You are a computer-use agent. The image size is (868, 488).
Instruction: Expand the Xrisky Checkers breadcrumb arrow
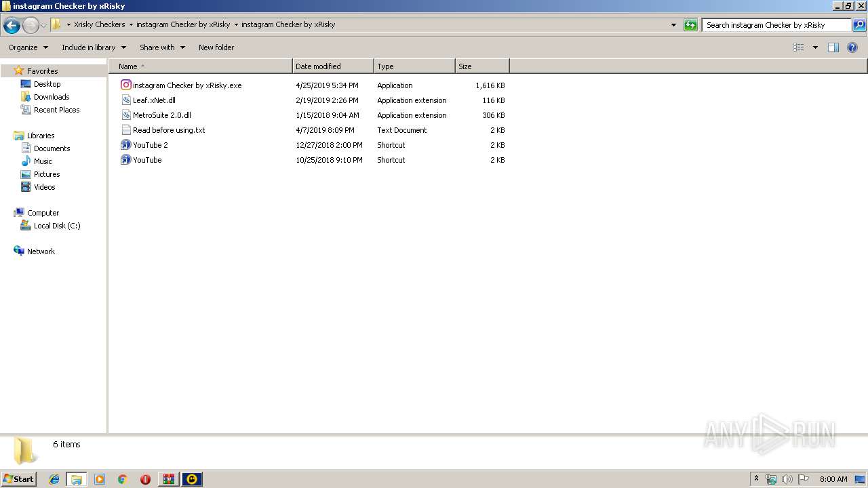click(x=131, y=24)
